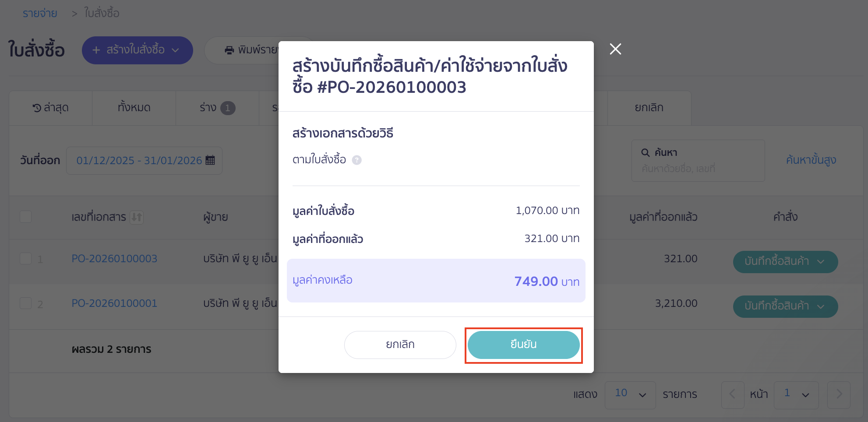Click the help icon next to ตามใบสั่งซื้อ
The width and height of the screenshot is (868, 422).
click(357, 160)
